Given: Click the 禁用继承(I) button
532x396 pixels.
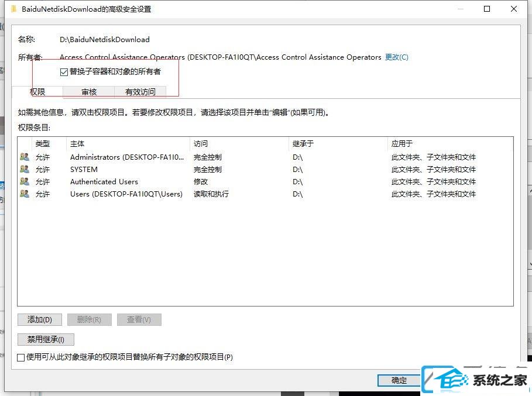Looking at the screenshot, I should pos(46,339).
